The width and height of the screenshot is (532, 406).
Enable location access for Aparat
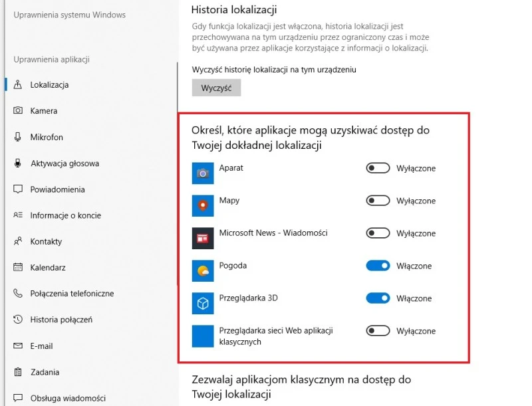point(378,168)
